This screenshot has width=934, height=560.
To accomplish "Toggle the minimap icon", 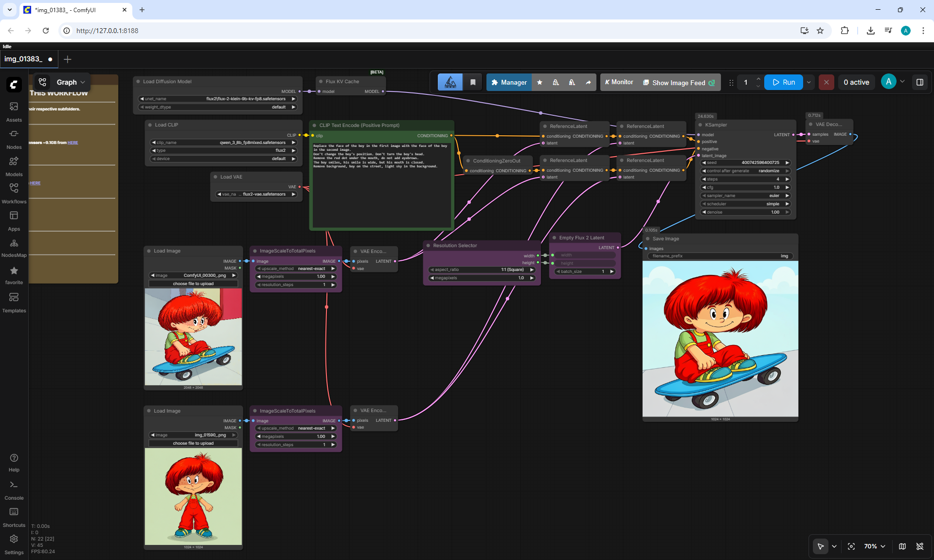I will 902,546.
